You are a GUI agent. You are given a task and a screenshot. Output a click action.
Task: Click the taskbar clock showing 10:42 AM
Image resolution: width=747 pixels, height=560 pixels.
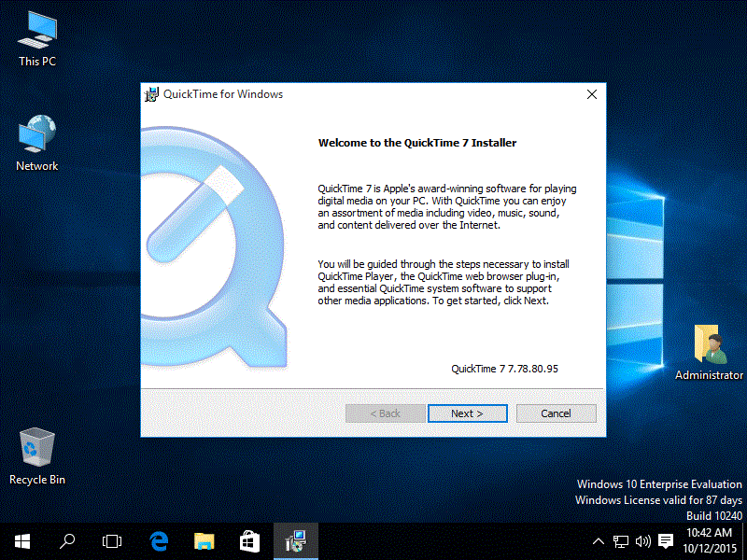712,540
